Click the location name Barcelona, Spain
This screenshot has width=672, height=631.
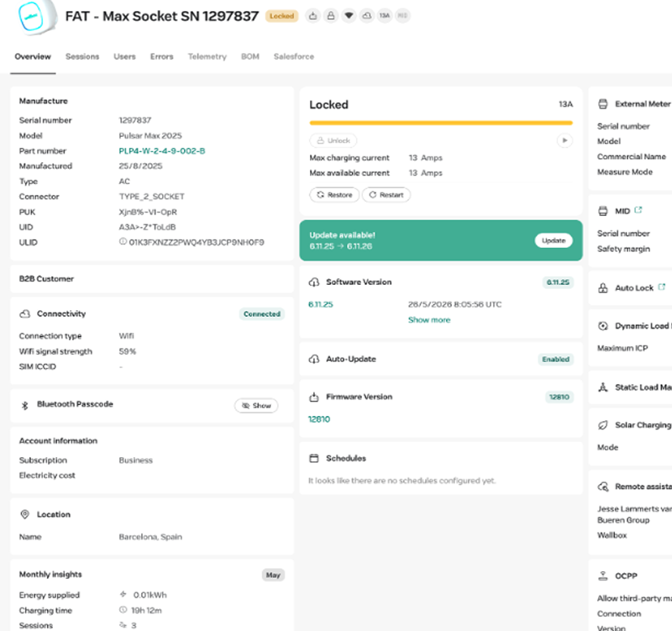(x=150, y=537)
